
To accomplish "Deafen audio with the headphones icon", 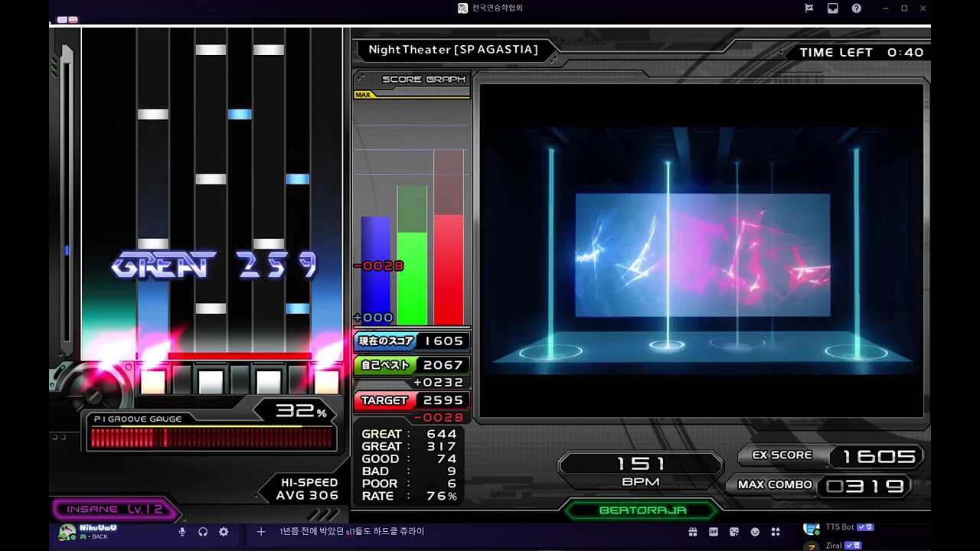I will [203, 532].
